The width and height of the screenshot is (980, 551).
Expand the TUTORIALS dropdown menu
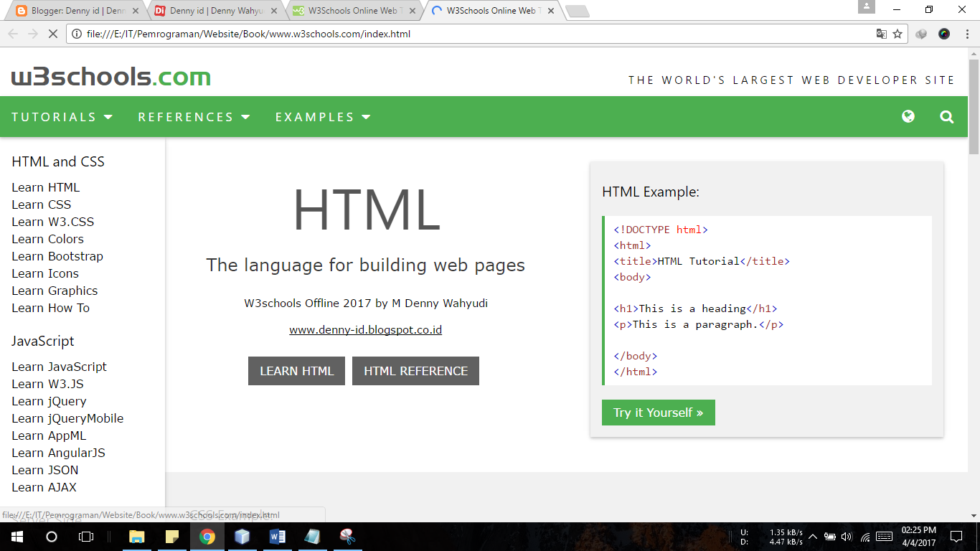click(x=62, y=117)
